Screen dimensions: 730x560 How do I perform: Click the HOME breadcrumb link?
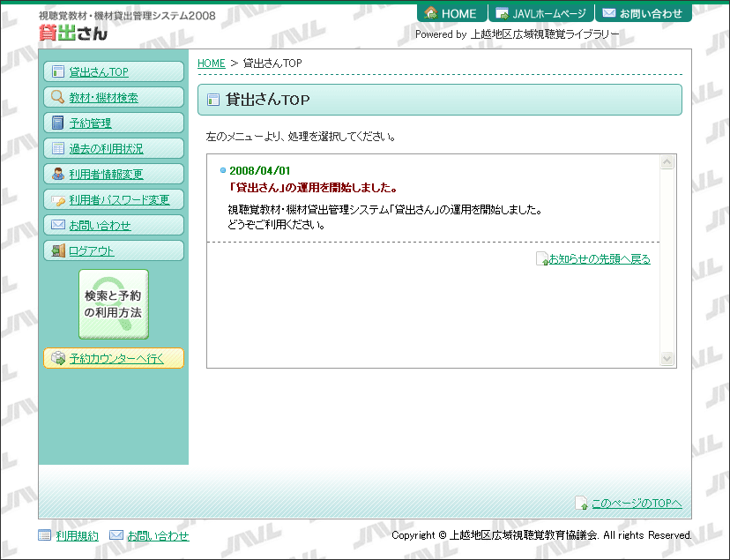click(x=211, y=63)
